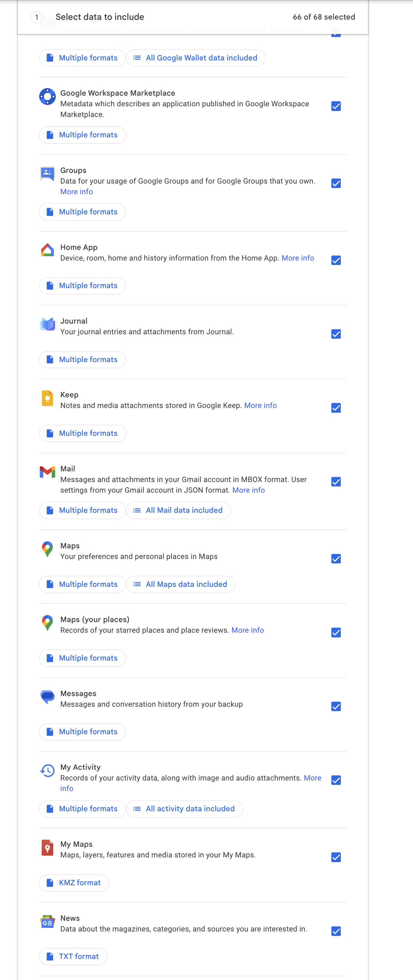The height and width of the screenshot is (980, 413).
Task: Click the Messages chat bubble icon
Action: coord(48,697)
